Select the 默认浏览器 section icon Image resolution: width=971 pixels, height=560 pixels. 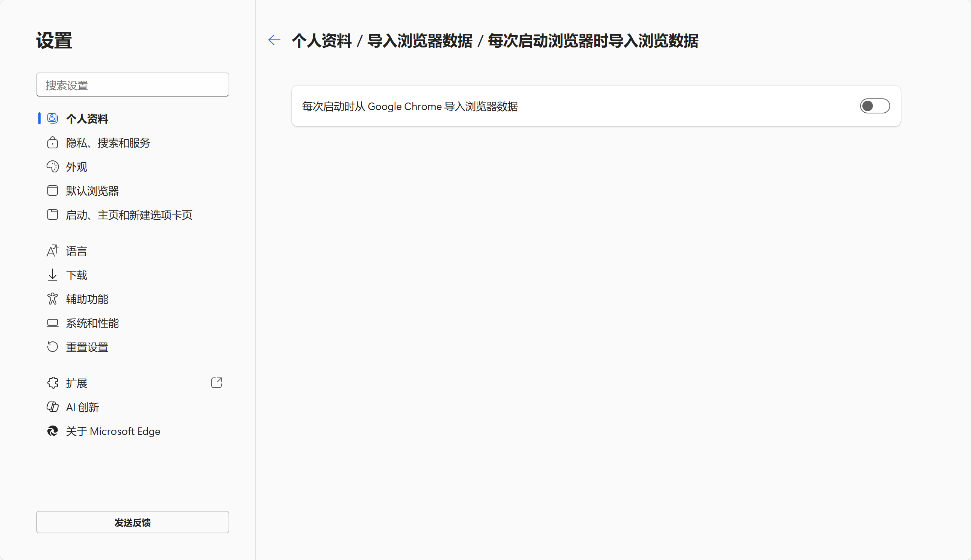(53, 190)
